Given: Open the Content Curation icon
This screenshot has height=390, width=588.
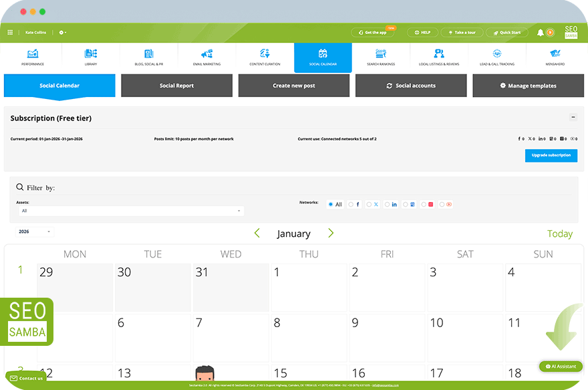Looking at the screenshot, I should click(265, 54).
